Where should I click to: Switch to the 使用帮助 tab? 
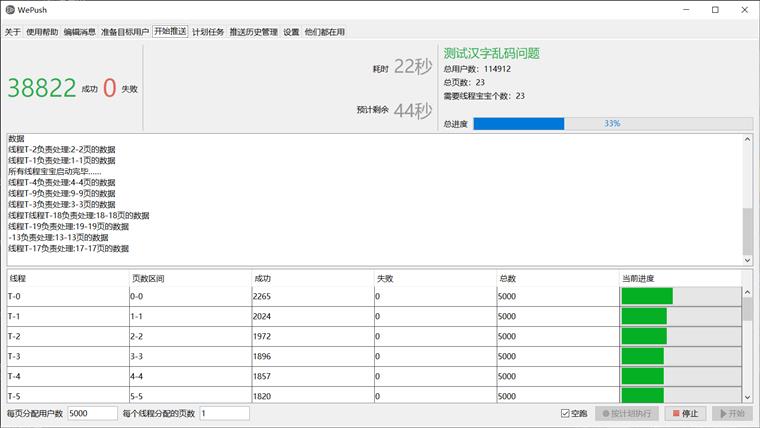coord(41,32)
